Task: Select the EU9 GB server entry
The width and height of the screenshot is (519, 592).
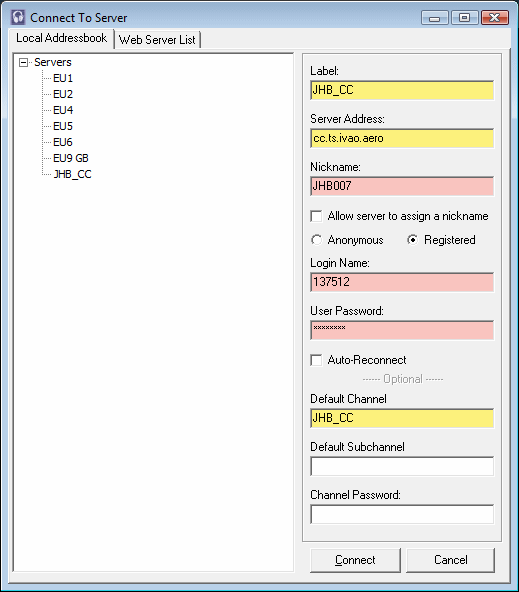Action: click(71, 158)
